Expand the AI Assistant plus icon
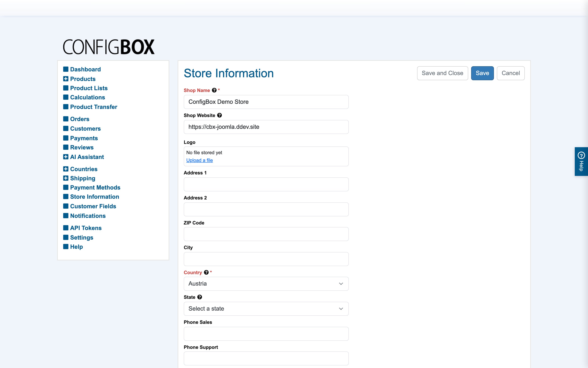The image size is (588, 368). (66, 157)
